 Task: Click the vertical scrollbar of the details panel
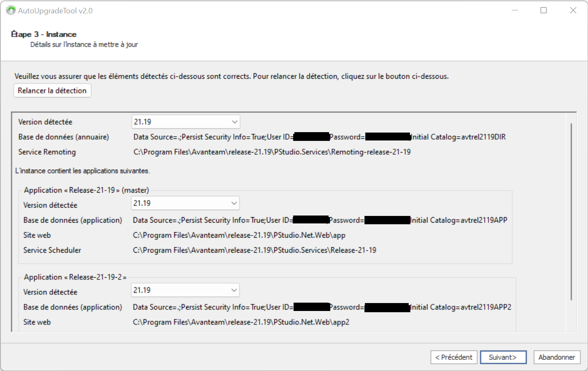point(571,211)
